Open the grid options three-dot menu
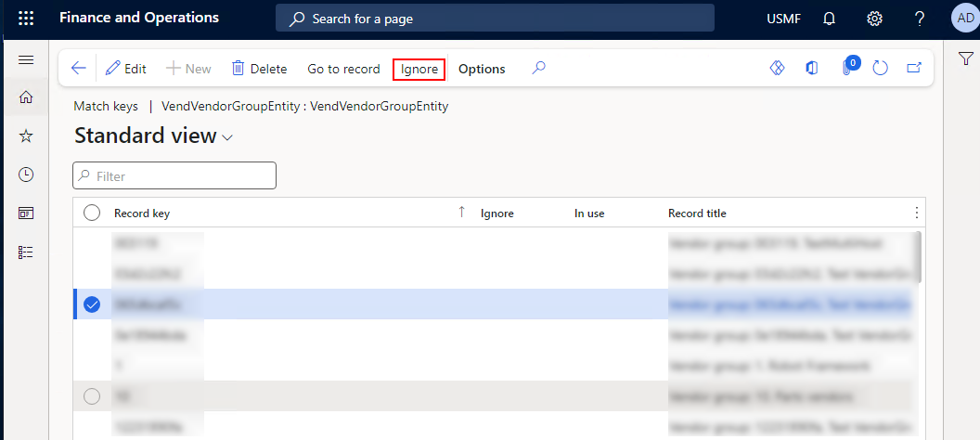Viewport: 980px width, 440px height. 916,214
